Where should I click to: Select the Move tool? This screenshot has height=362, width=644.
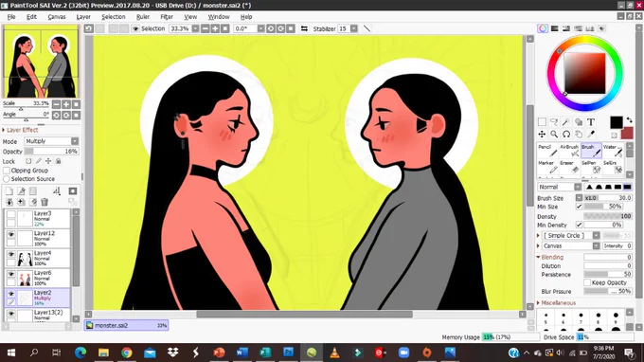click(x=542, y=134)
